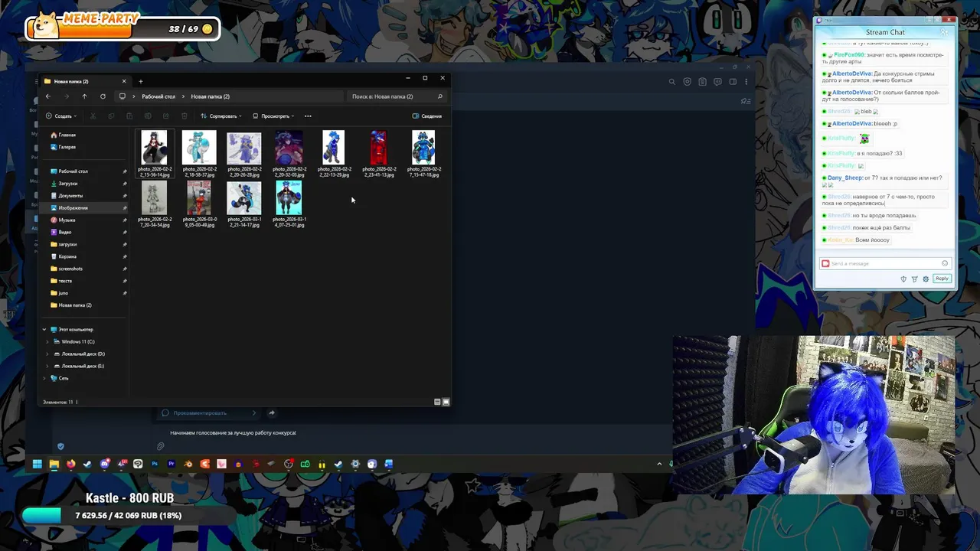The width and height of the screenshot is (980, 551).
Task: Select photo_2026-02-22_23-41-13.jpg thumbnail
Action: coord(378,148)
